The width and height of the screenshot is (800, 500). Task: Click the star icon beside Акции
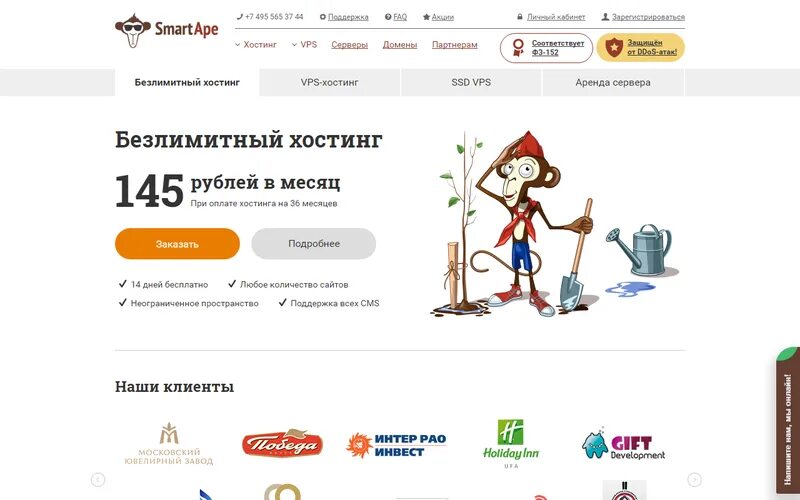(x=426, y=17)
